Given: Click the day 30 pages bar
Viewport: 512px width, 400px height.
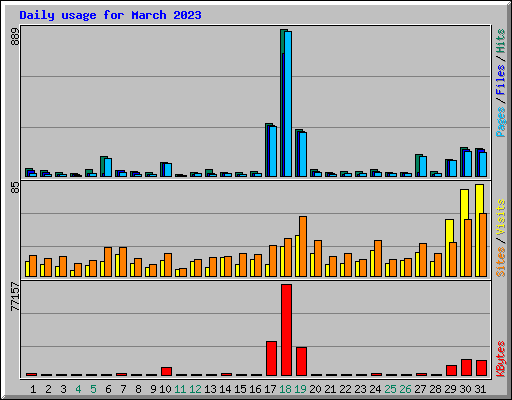Looking at the screenshot, I should click(468, 164).
